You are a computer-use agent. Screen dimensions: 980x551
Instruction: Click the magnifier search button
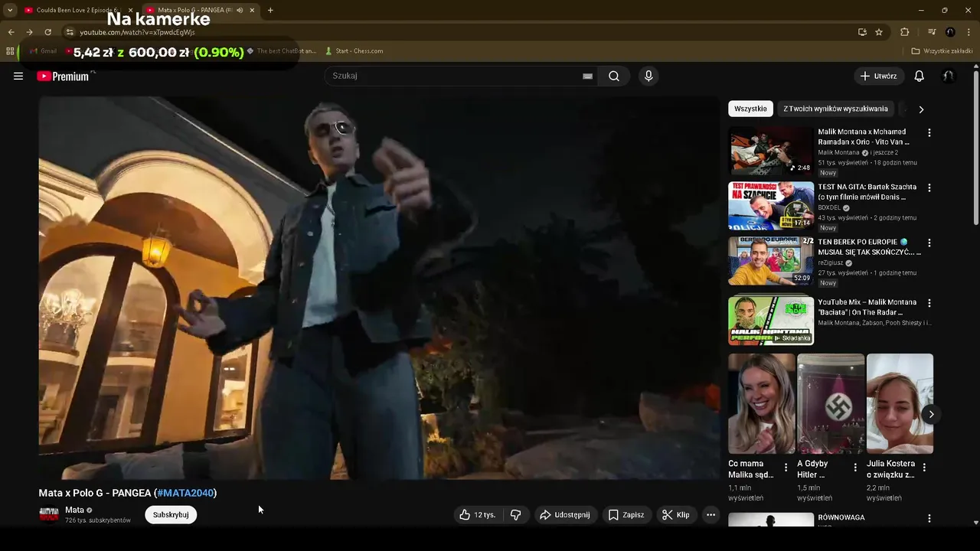point(614,76)
